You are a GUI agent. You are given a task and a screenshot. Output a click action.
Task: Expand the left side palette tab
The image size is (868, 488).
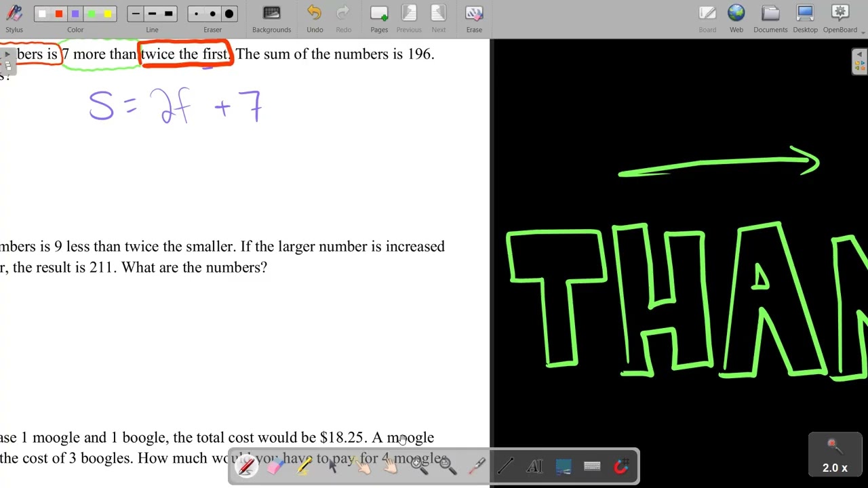[x=7, y=61]
